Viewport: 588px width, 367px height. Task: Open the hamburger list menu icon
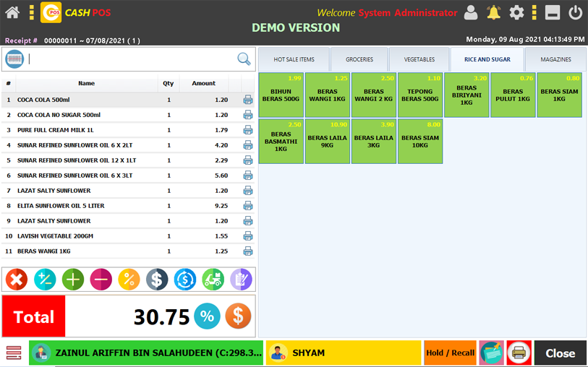coord(14,353)
